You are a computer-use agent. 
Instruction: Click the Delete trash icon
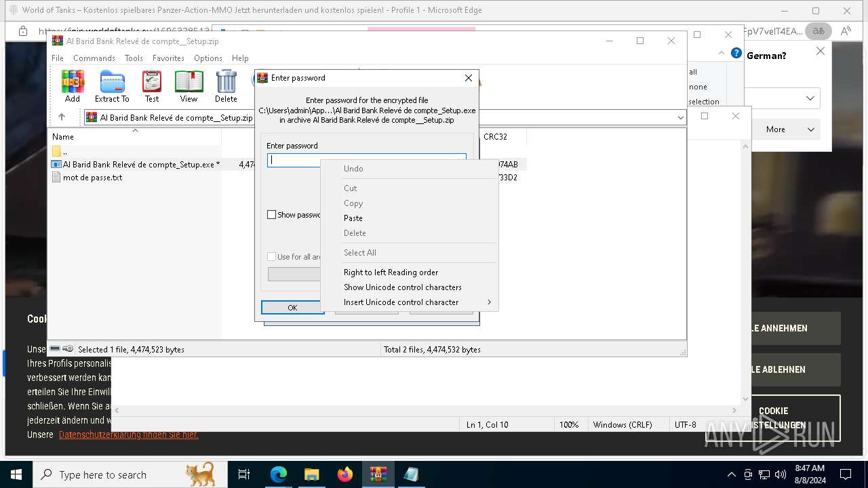coord(226,86)
